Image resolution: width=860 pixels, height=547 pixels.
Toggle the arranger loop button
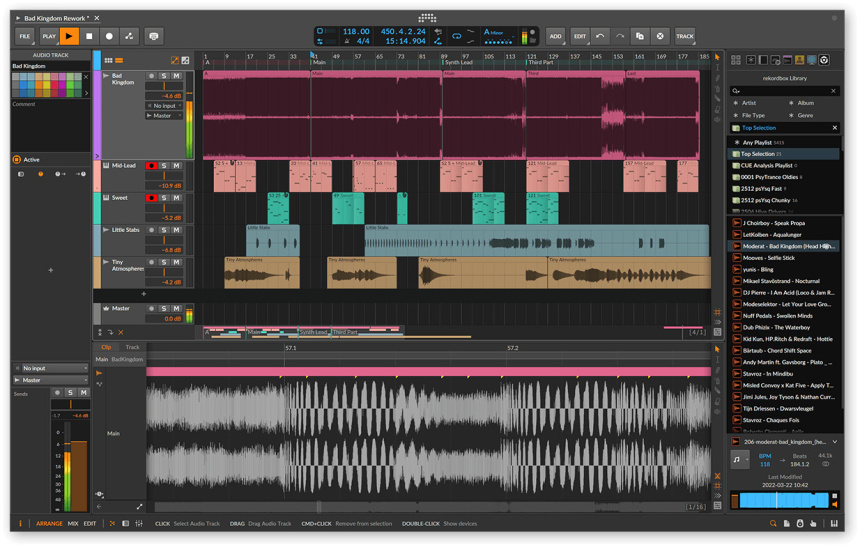click(x=456, y=36)
